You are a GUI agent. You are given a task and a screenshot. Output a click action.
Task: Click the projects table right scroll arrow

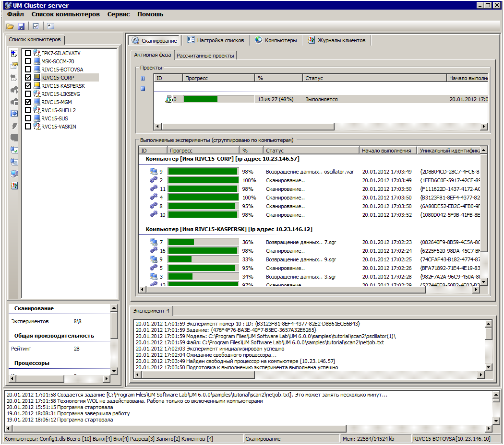pyautogui.click(x=484, y=127)
